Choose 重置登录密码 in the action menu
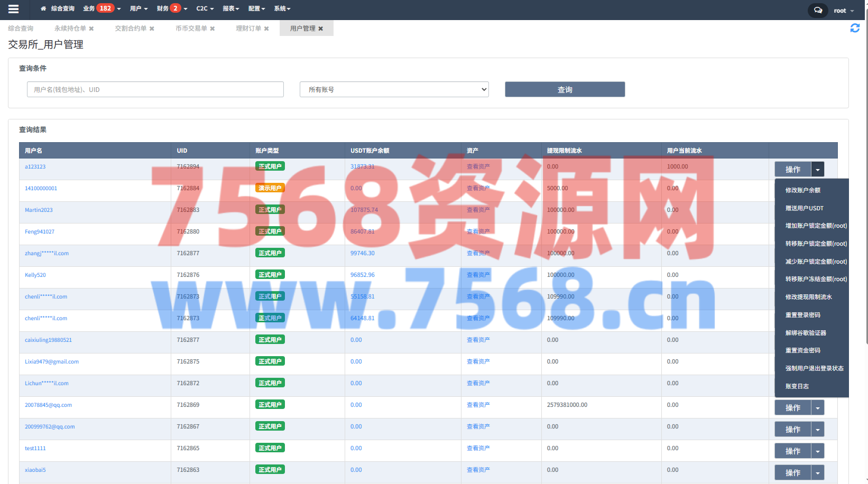This screenshot has width=868, height=484. coord(802,315)
